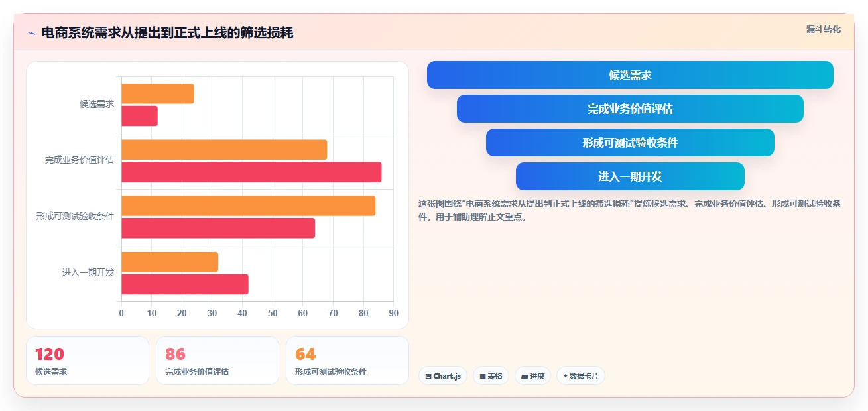The image size is (868, 411).
Task: Click the red bar for 完成业务价值评估
Action: 251,172
